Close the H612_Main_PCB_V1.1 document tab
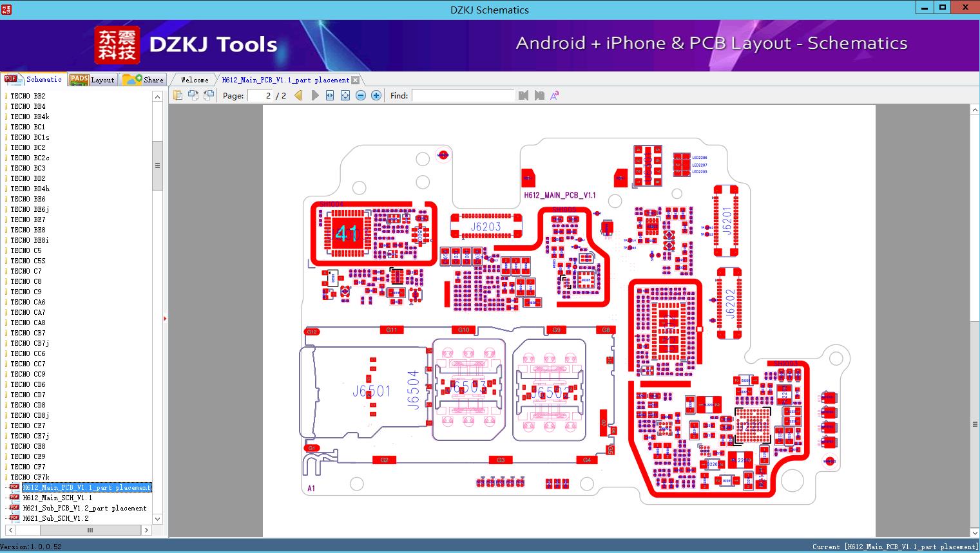Screen dimensions: 980x553 point(355,80)
